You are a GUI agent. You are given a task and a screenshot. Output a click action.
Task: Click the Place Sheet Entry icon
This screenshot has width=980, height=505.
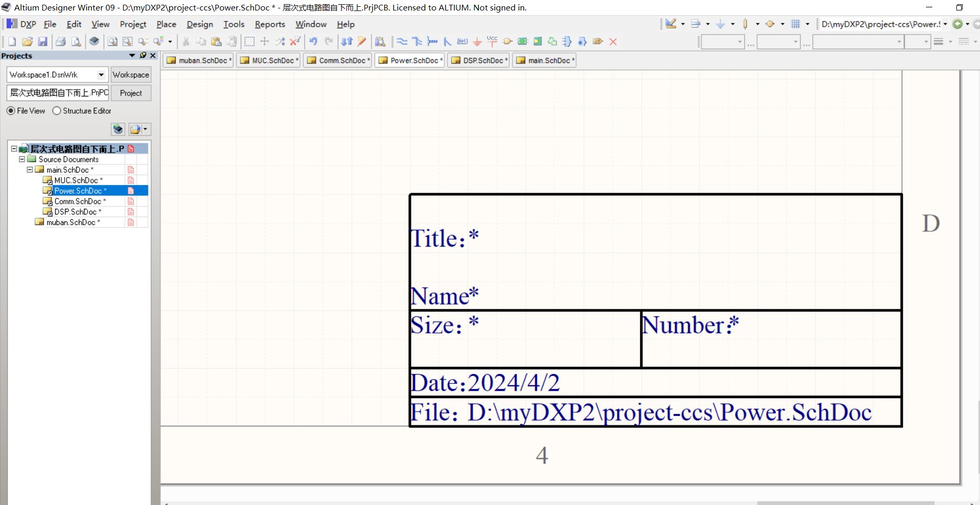coord(538,41)
